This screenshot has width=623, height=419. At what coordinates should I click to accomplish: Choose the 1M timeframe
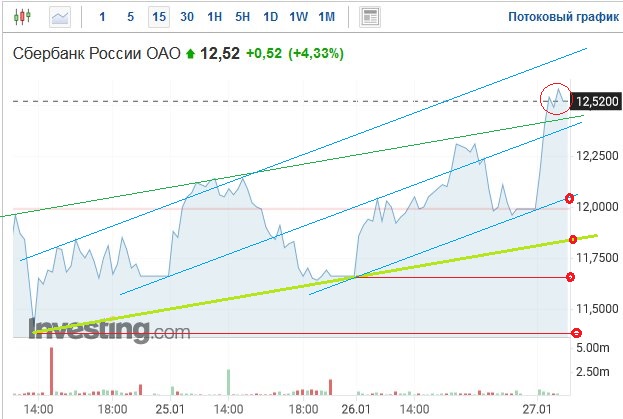(327, 17)
